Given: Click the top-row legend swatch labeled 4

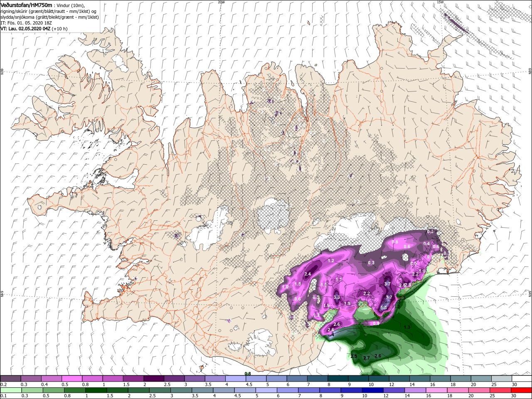Looking at the screenshot, I should (235, 379).
